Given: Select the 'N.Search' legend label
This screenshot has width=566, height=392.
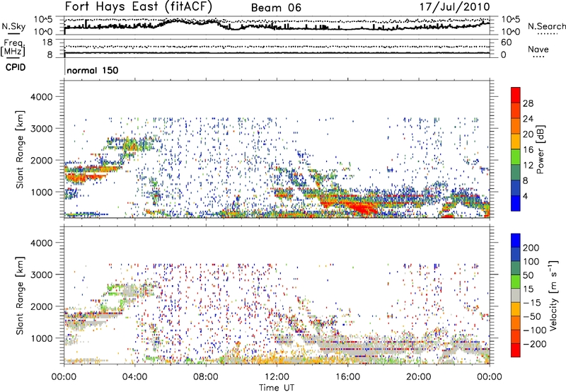Looking at the screenshot, I should [546, 26].
